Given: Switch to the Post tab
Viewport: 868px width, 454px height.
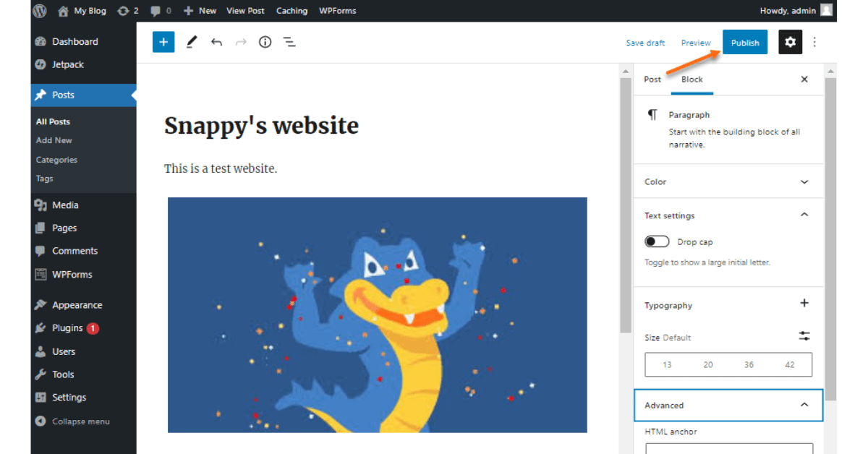Looking at the screenshot, I should [652, 80].
